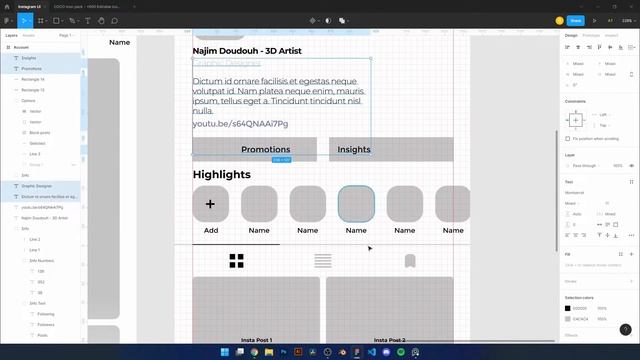Click the constraints box widget
This screenshot has width=640, height=360.
[x=576, y=120]
